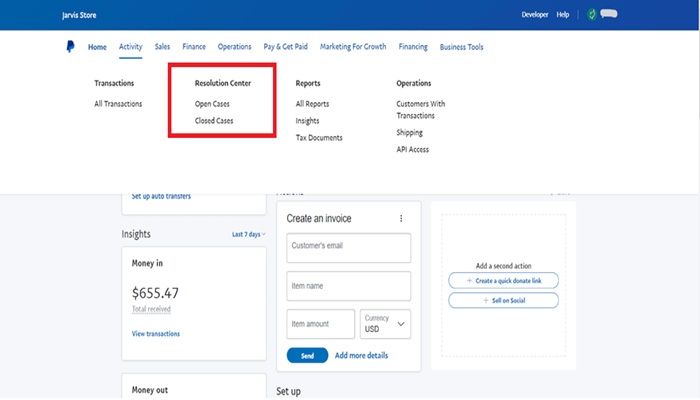This screenshot has height=400, width=700.
Task: Click the Sell on Social button
Action: click(x=503, y=300)
